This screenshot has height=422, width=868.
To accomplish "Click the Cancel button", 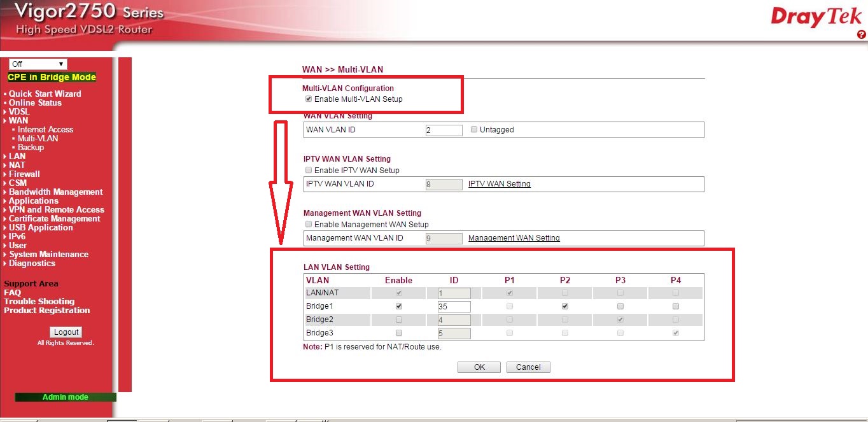I will tap(528, 367).
